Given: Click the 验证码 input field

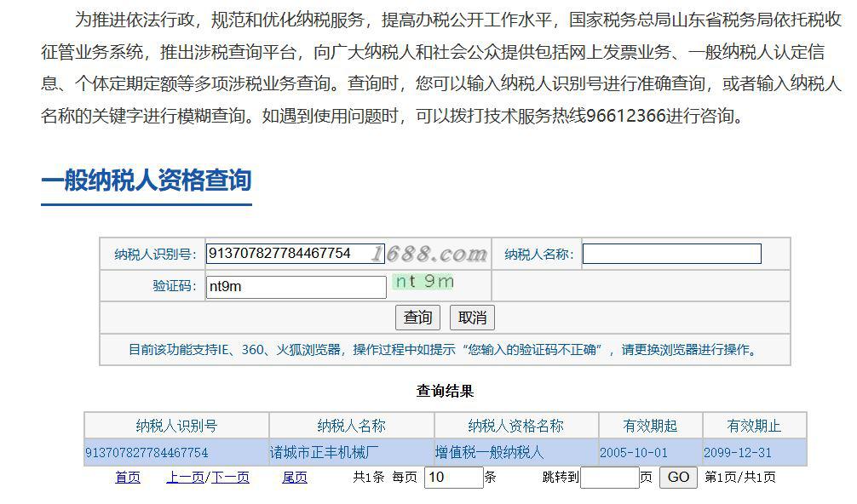Looking at the screenshot, I should pos(296,287).
